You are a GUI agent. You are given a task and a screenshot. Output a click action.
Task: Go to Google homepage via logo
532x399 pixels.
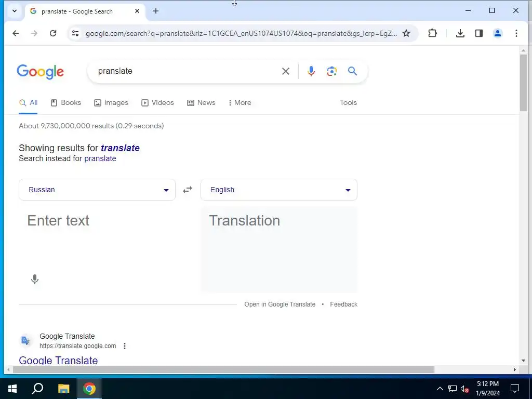[41, 72]
